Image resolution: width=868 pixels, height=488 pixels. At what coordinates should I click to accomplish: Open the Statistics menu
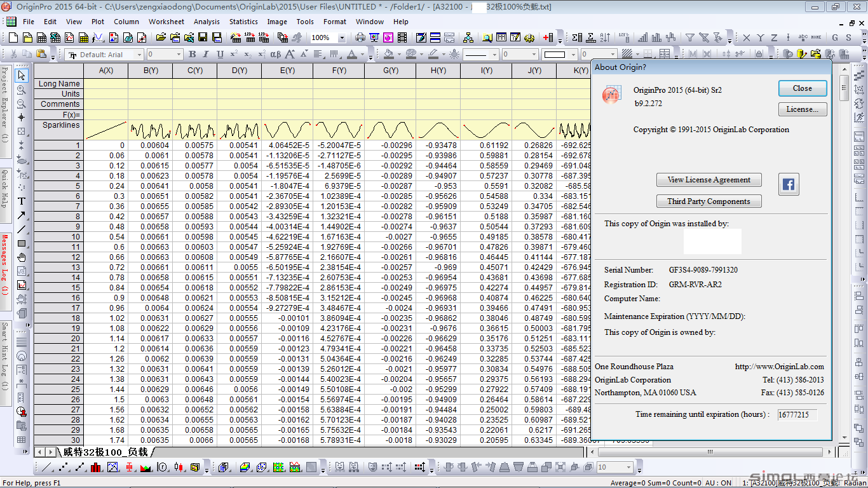pyautogui.click(x=243, y=22)
